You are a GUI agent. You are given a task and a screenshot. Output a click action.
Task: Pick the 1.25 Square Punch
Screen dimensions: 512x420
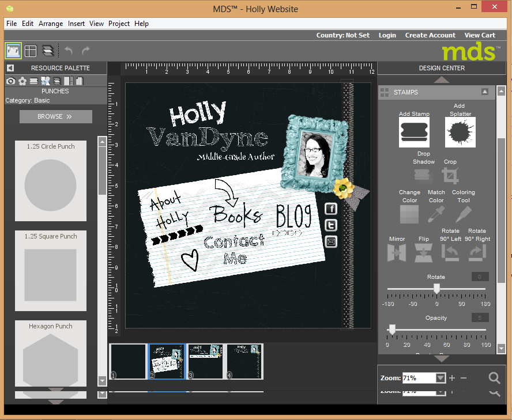(x=51, y=271)
